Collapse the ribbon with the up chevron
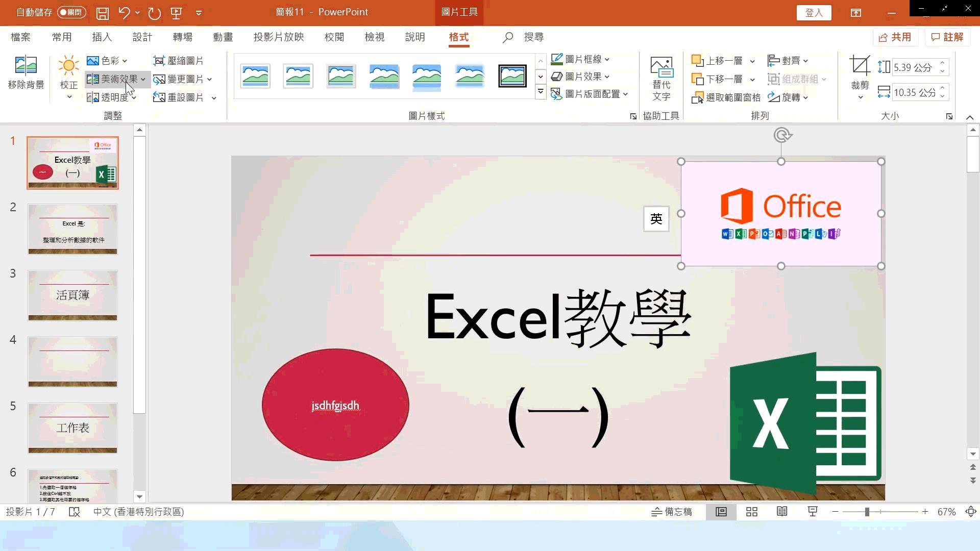 pos(970,117)
